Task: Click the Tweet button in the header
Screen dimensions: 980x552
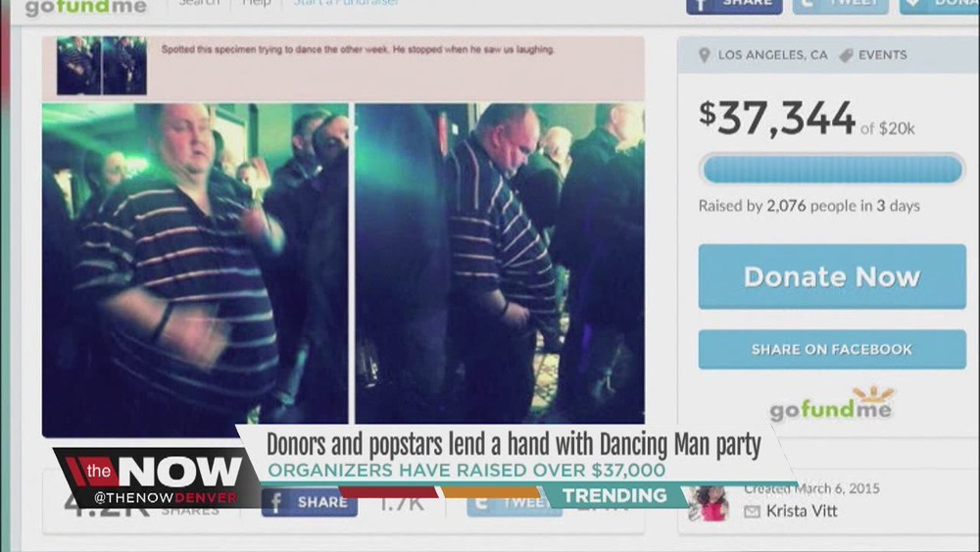Action: tap(840, 5)
